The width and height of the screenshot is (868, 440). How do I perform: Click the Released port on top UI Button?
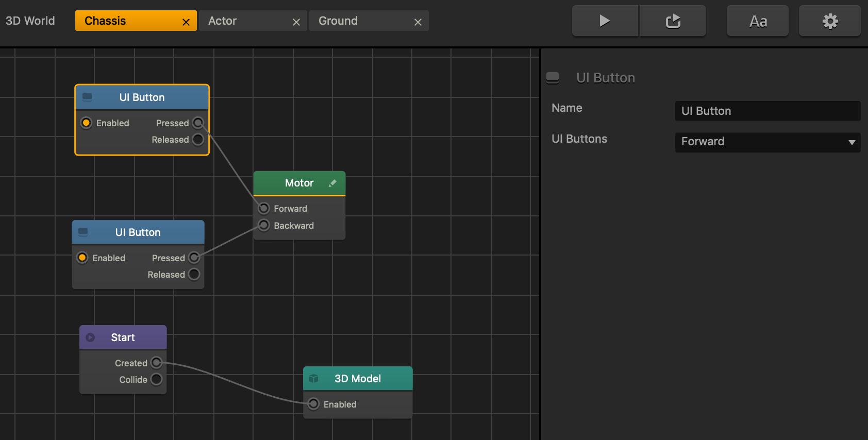(x=198, y=140)
